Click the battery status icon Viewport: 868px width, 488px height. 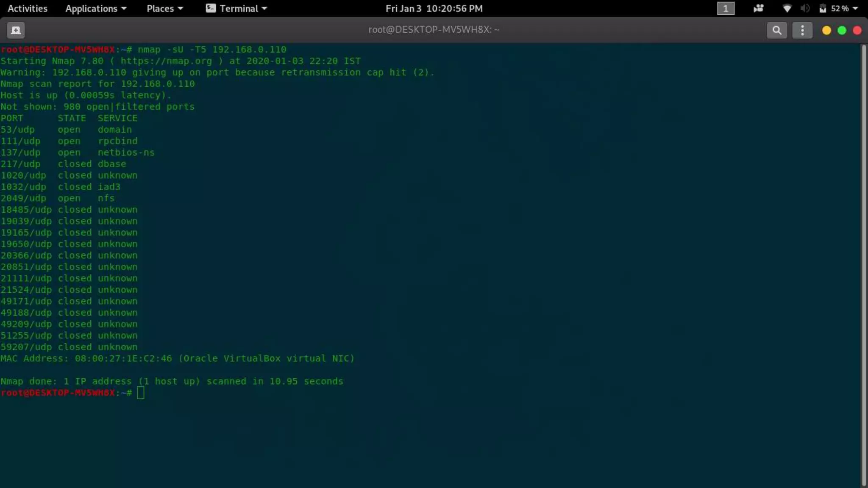click(x=823, y=8)
